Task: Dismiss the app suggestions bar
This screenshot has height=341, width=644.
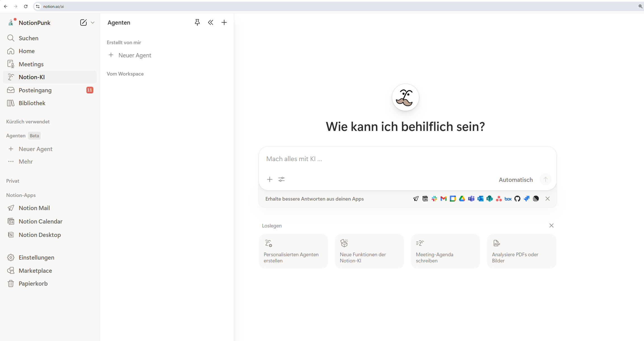Action: [547, 199]
